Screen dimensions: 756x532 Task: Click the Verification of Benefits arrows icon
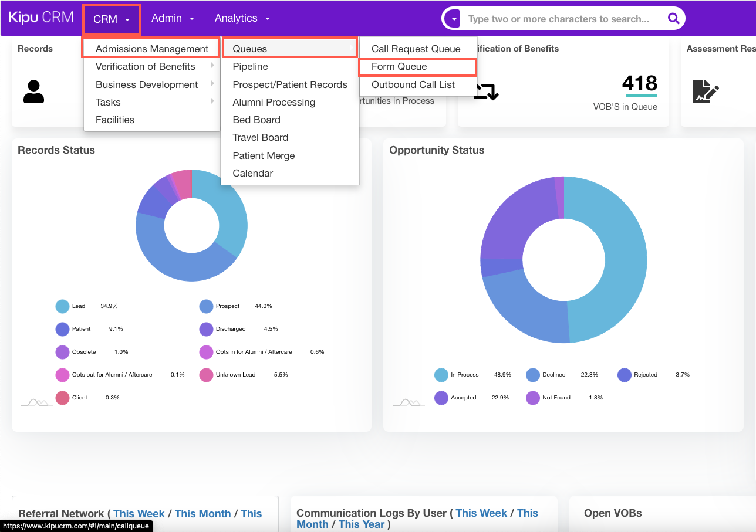(486, 92)
